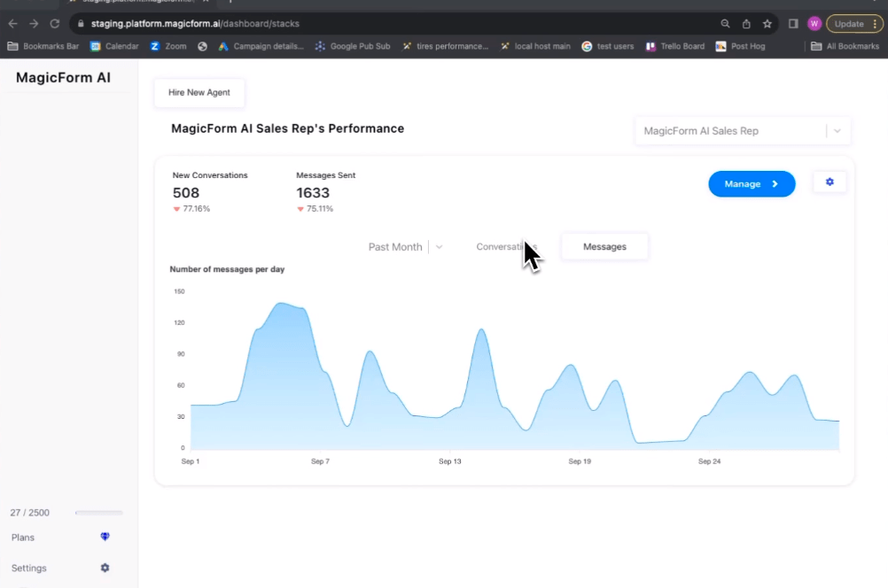This screenshot has height=588, width=888.
Task: Click the share page icon
Action: 746,24
